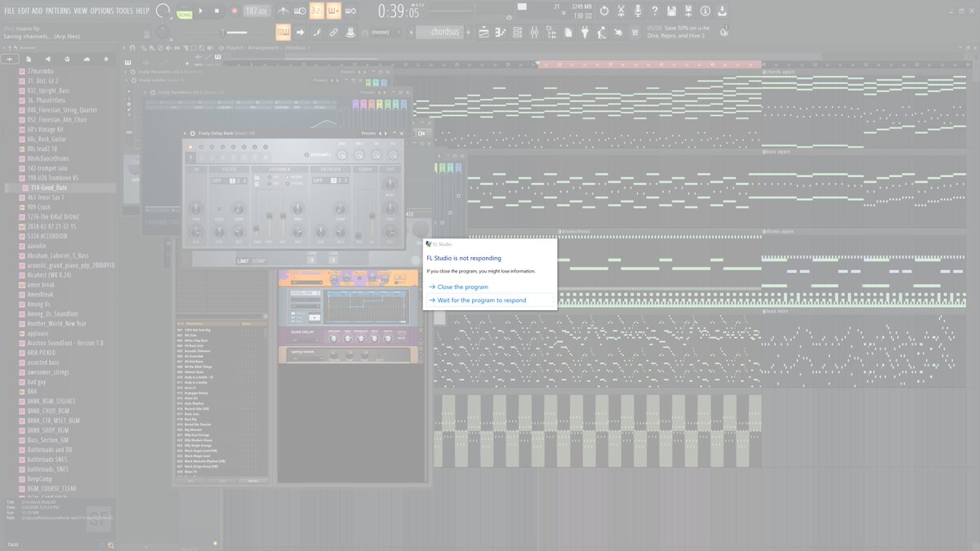The width and height of the screenshot is (980, 551).
Task: Open the VIEW menu
Action: pyautogui.click(x=80, y=11)
